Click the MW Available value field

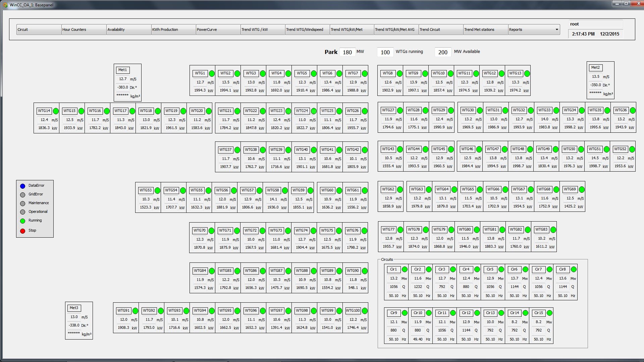(x=443, y=52)
